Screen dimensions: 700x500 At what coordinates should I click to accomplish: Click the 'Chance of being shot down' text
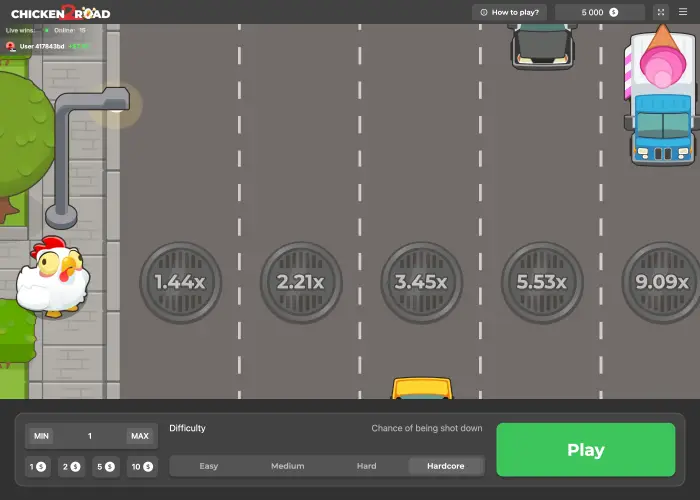click(x=427, y=428)
